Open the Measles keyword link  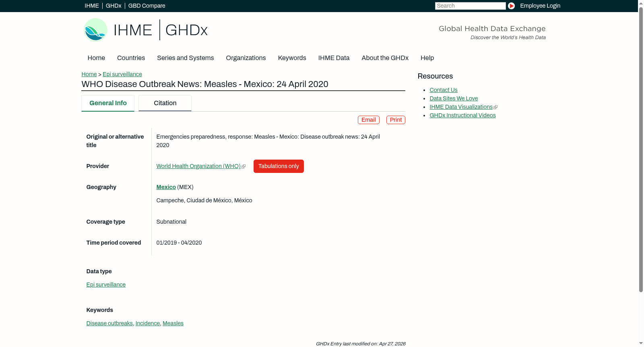pyautogui.click(x=173, y=323)
